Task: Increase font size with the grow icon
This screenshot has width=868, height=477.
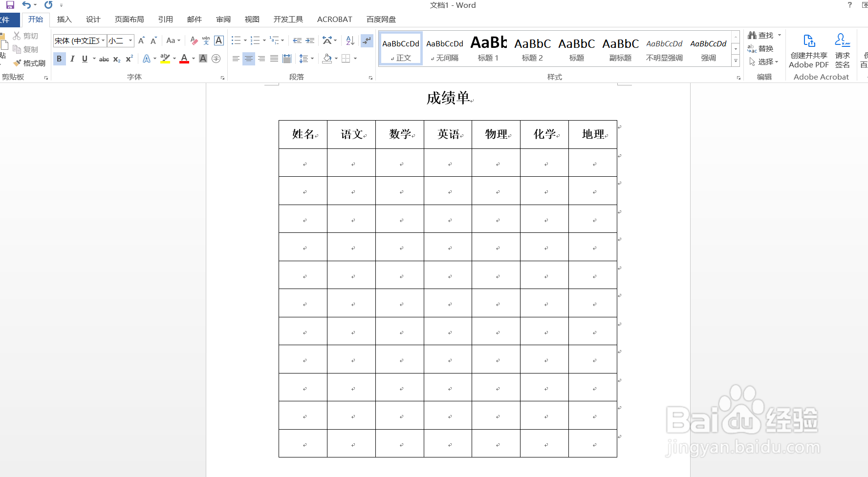Action: 141,41
